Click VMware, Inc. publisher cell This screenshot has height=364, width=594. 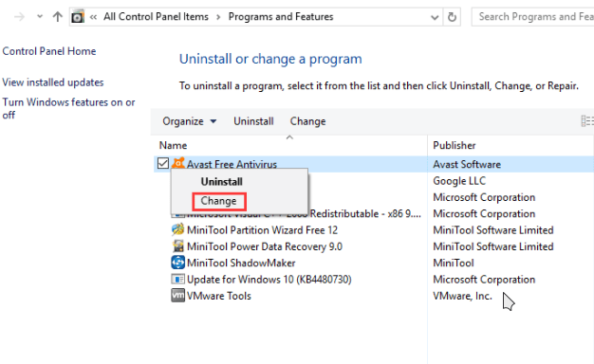tap(462, 296)
